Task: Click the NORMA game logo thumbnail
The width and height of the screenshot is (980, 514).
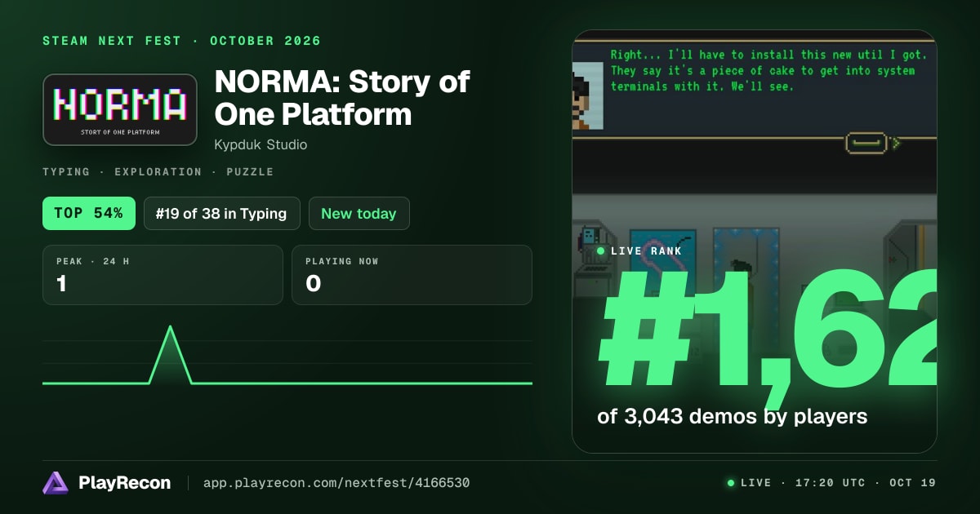Action: (120, 110)
